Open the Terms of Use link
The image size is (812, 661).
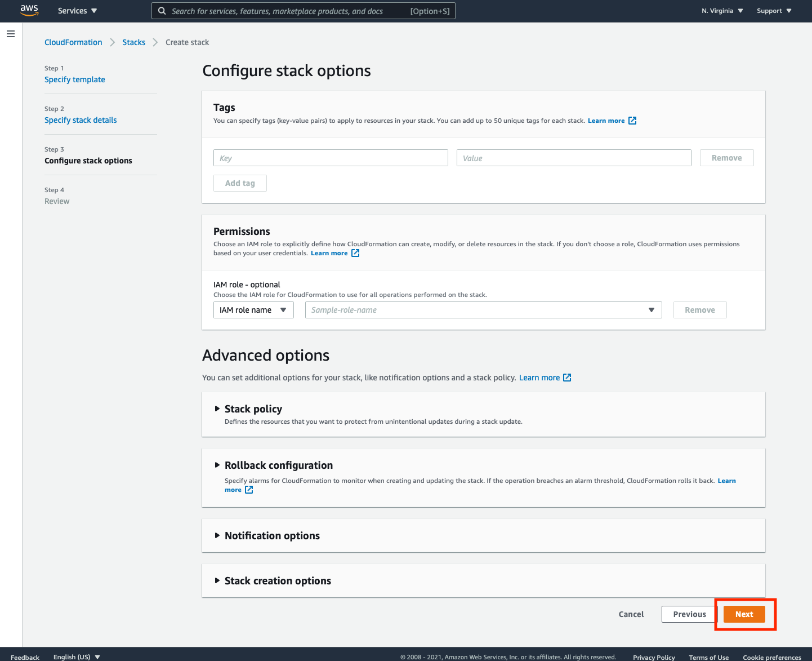(x=708, y=657)
